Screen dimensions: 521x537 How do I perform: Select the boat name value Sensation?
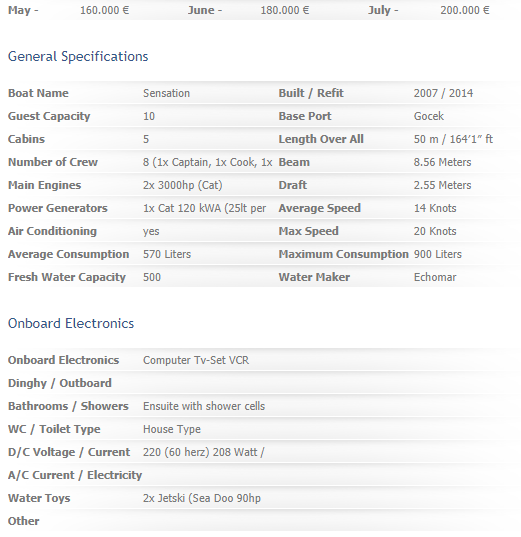(166, 93)
